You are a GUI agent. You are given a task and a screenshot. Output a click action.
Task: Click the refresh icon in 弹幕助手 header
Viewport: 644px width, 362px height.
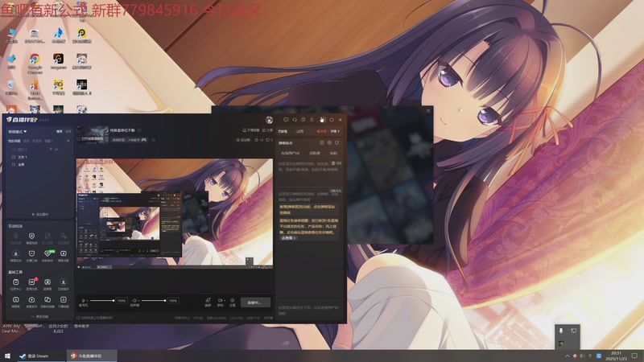coord(336,143)
